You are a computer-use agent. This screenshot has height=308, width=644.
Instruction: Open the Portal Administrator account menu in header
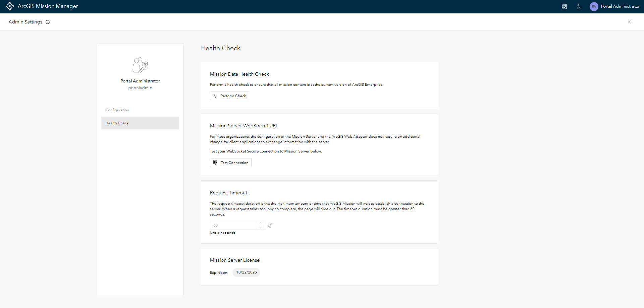[x=620, y=6]
